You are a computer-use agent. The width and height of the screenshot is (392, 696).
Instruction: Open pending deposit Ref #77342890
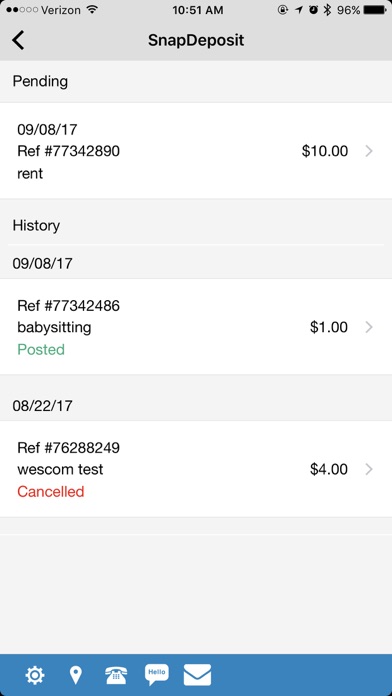pos(196,151)
